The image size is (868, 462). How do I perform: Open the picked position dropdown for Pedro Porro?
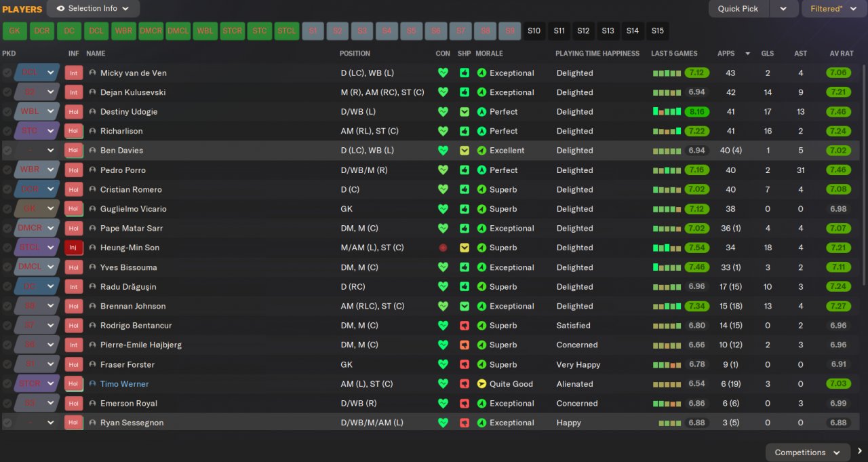point(51,170)
